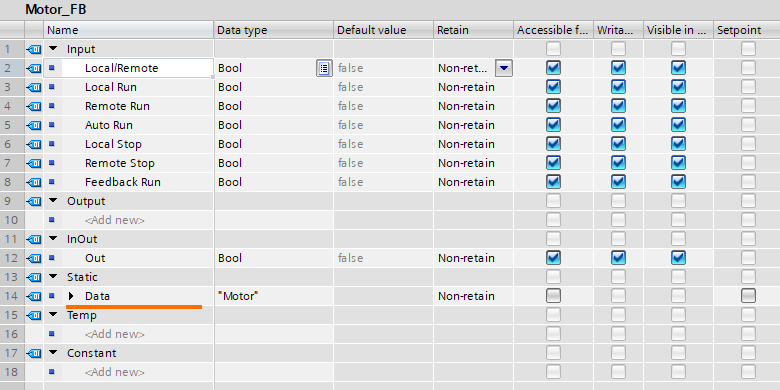780x390 pixels.
Task: Uncheck Writable for Local Run
Action: coord(618,87)
